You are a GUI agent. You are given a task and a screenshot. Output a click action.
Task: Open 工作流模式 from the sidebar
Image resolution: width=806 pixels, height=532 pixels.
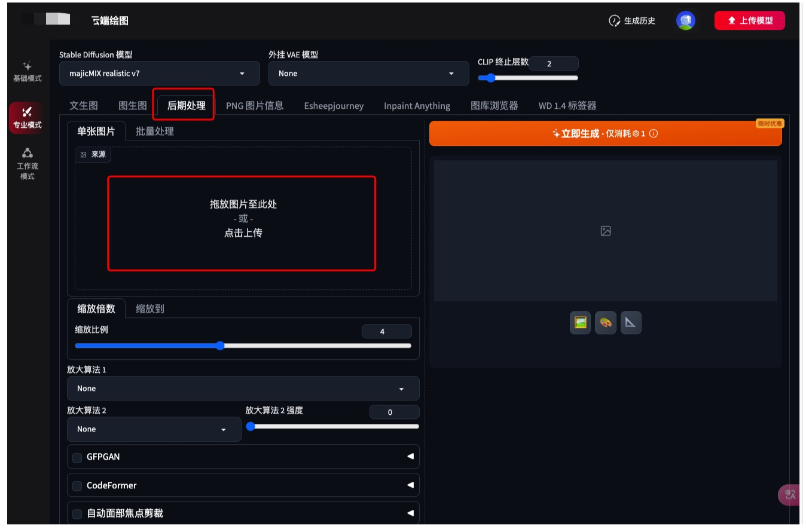(x=28, y=164)
